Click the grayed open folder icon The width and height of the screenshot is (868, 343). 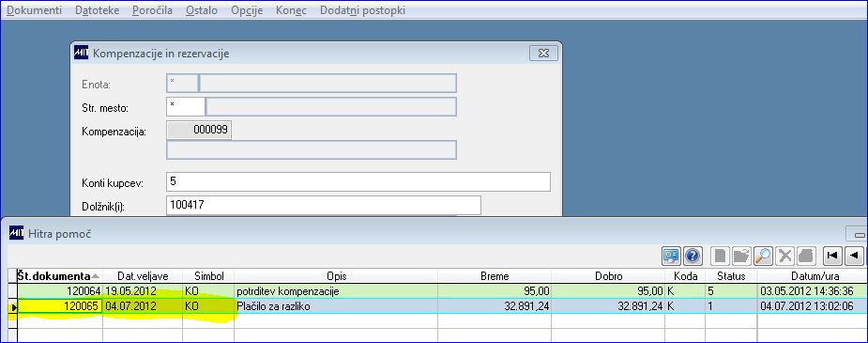pyautogui.click(x=741, y=256)
